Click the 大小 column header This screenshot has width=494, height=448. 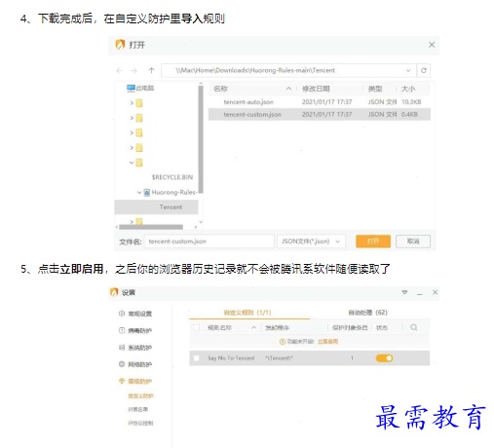[408, 89]
